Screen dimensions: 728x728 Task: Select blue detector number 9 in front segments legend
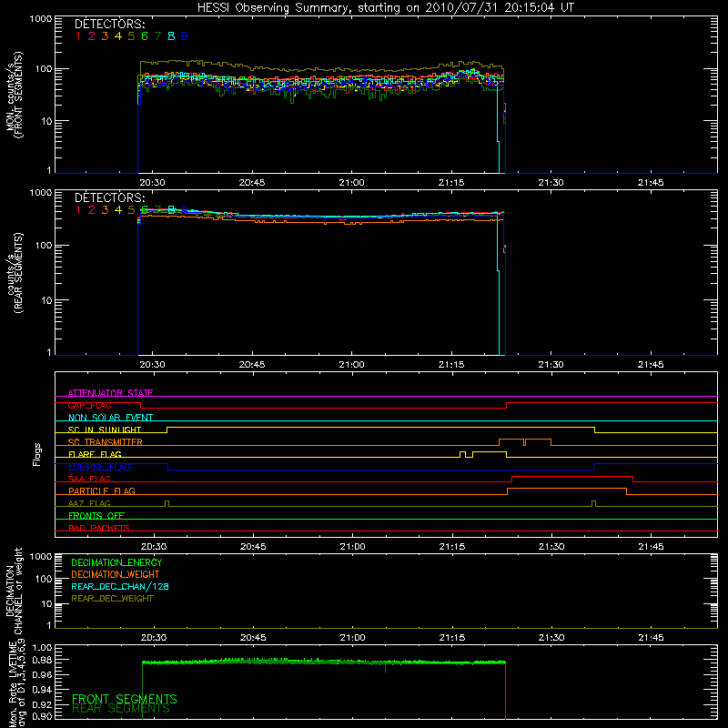click(185, 36)
